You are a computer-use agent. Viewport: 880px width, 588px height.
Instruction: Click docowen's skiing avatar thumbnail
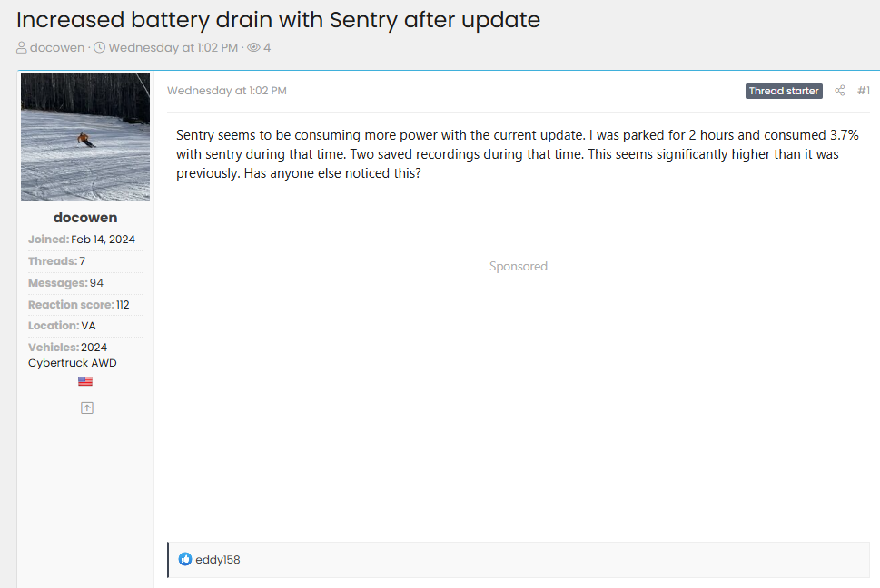[x=84, y=136]
